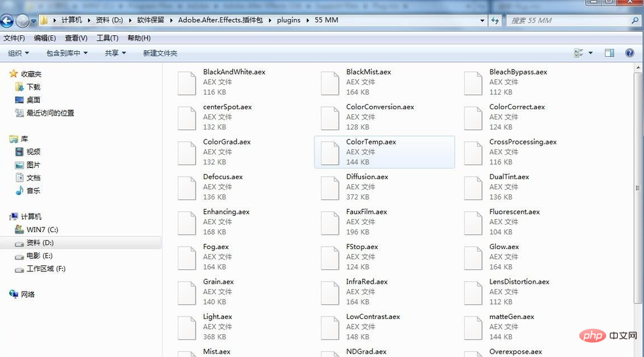The width and height of the screenshot is (644, 357).
Task: Open the 音乐 library
Action: click(33, 191)
